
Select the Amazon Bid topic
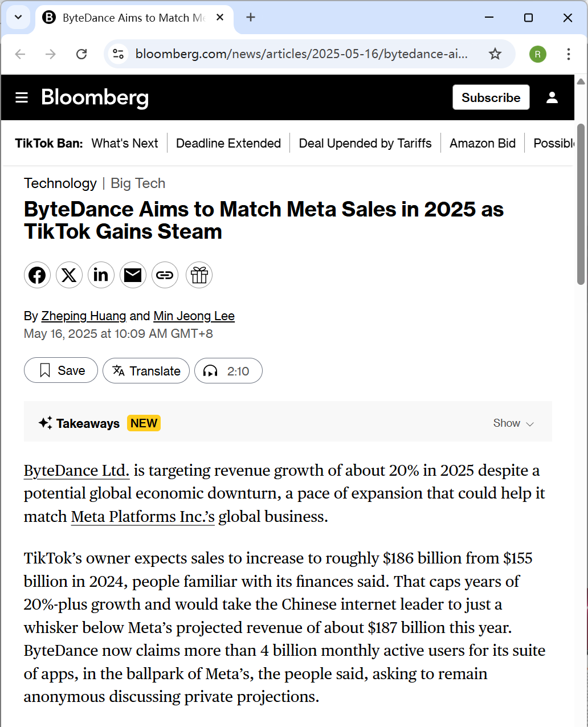tap(483, 143)
